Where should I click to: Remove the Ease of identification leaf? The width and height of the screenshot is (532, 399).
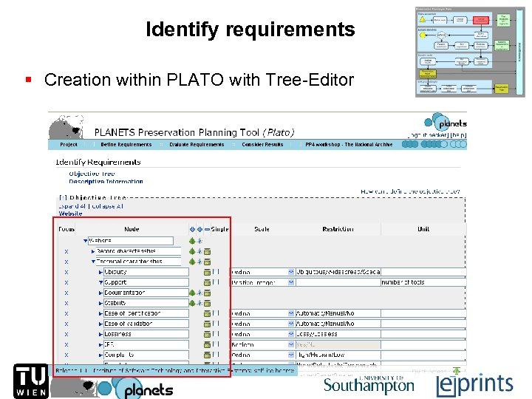(208, 314)
